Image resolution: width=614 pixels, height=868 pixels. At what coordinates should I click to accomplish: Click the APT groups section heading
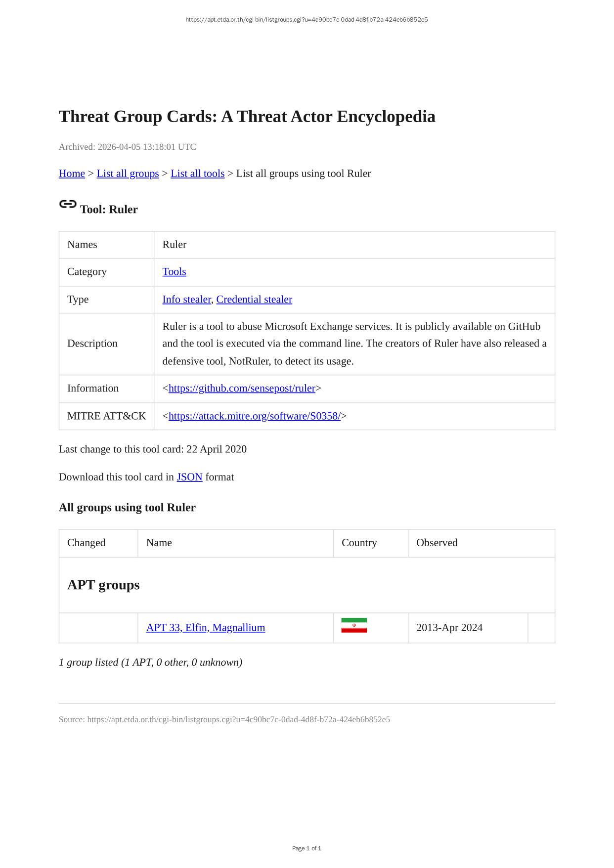tap(103, 585)
